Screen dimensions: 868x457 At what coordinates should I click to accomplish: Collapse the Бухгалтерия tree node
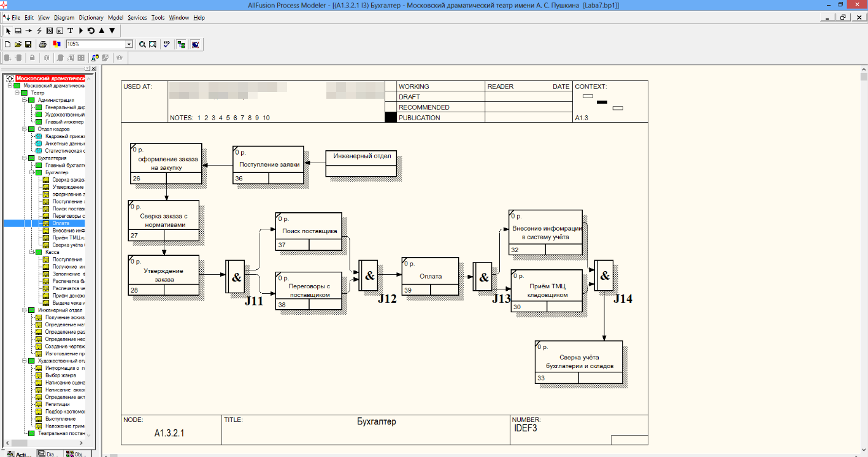click(25, 158)
